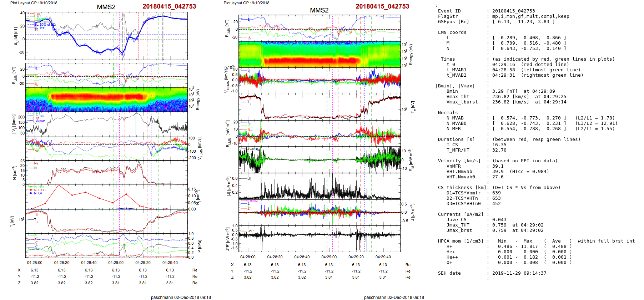Click the Jave_CS current 0.043
Image resolution: width=644 pixels, height=300 pixels.
(499, 220)
